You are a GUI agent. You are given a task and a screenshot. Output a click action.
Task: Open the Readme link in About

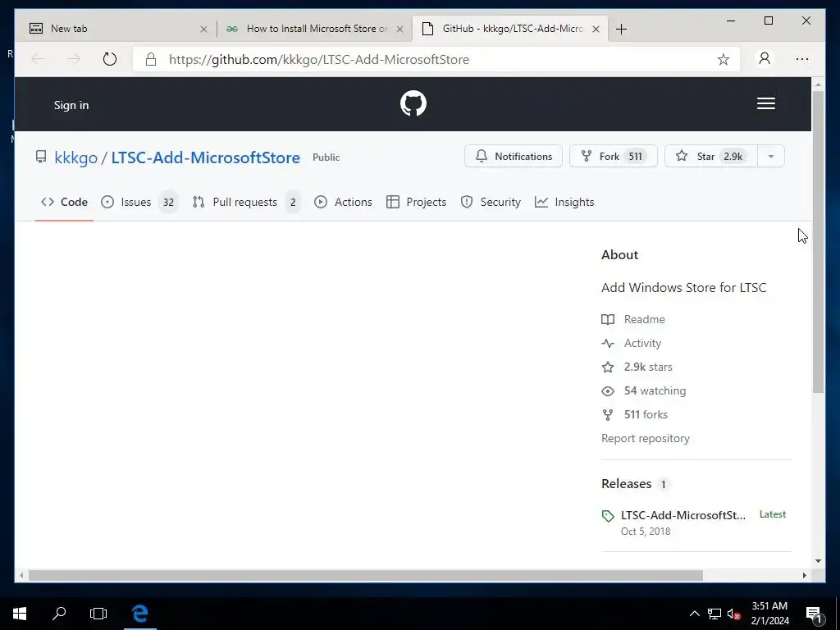633,319
